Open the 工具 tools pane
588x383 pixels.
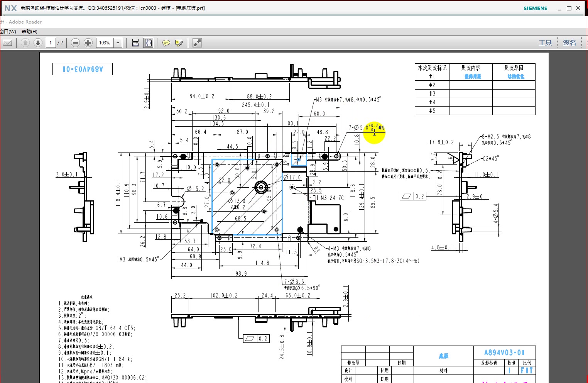coord(545,43)
